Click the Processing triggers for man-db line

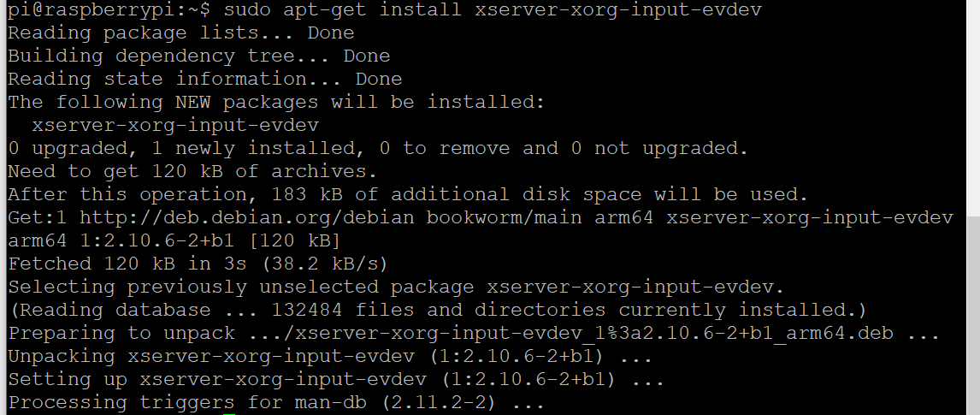point(276,402)
